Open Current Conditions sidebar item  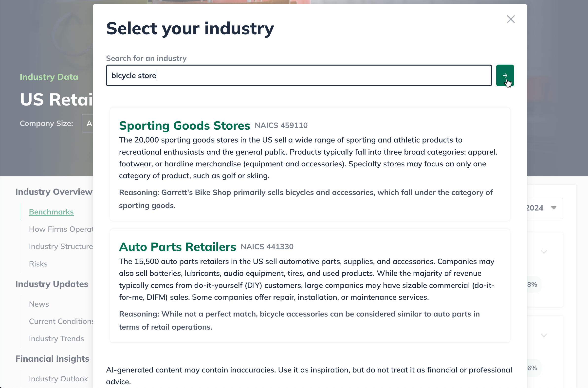[61, 321]
